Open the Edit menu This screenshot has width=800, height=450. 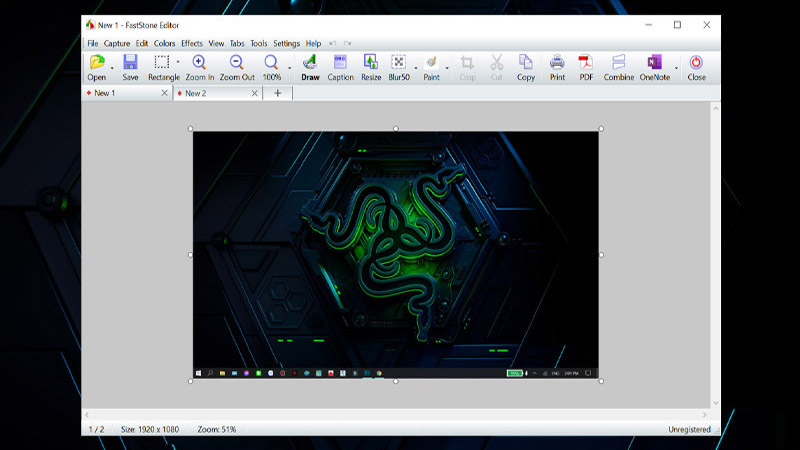(x=142, y=43)
